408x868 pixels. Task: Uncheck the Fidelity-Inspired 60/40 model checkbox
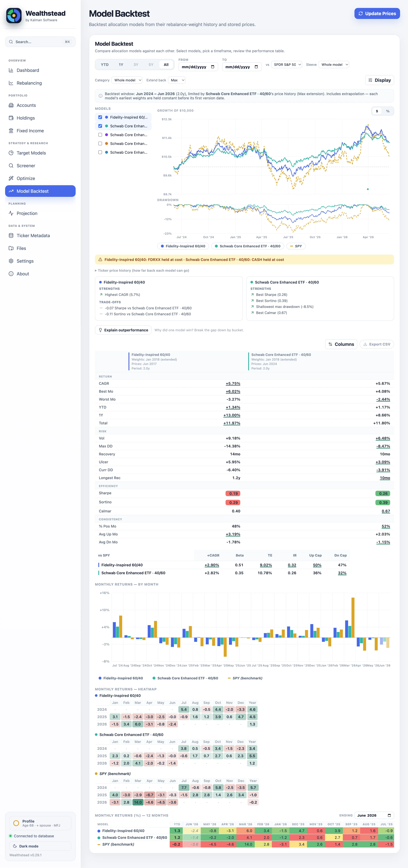100,117
